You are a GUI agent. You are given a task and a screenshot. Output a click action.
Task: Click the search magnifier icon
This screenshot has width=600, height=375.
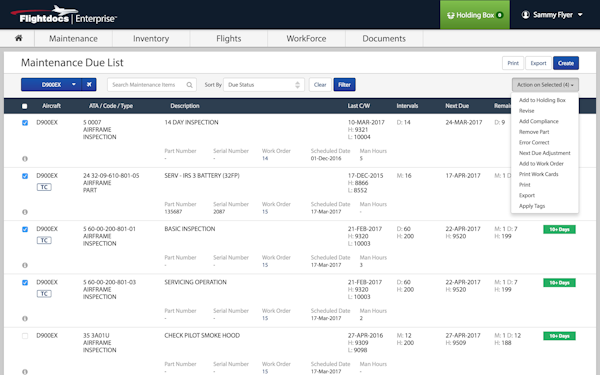point(189,85)
